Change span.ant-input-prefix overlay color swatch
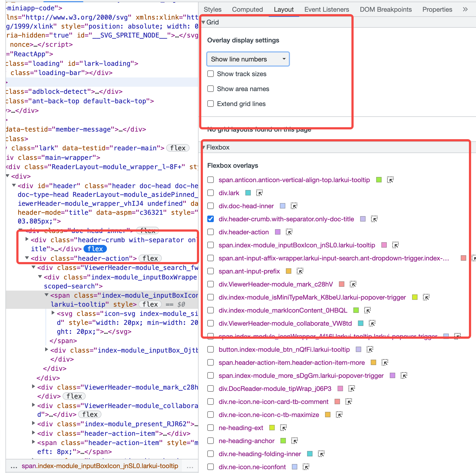The width and height of the screenshot is (476, 473). pyautogui.click(x=289, y=271)
